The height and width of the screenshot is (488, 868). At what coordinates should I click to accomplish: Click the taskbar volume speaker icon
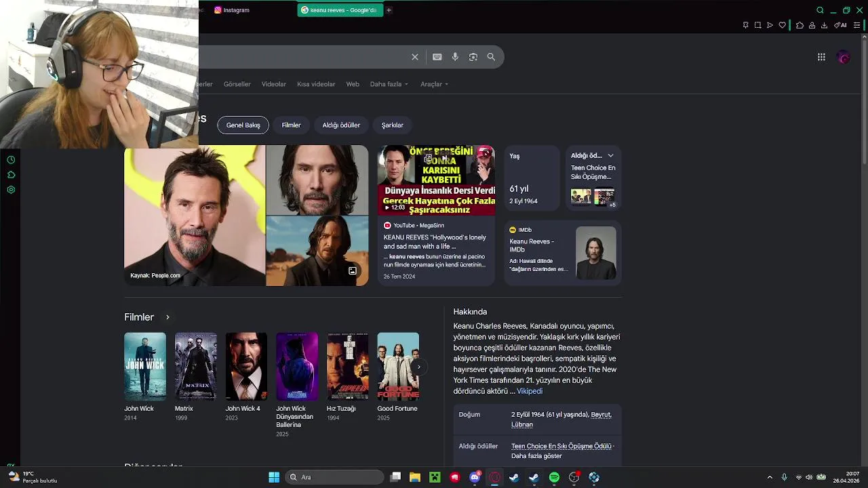[809, 477]
